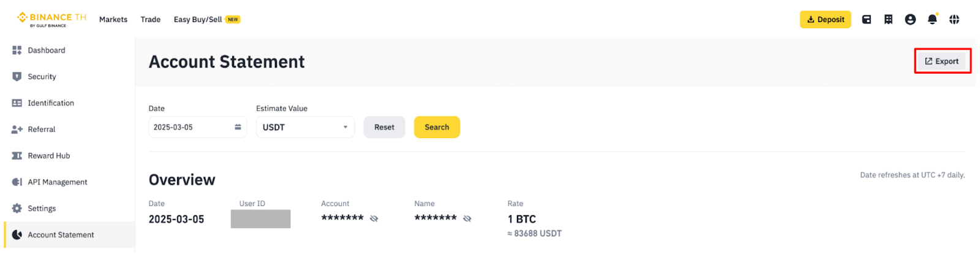
Task: Open the wallet icon in header
Action: point(866,20)
